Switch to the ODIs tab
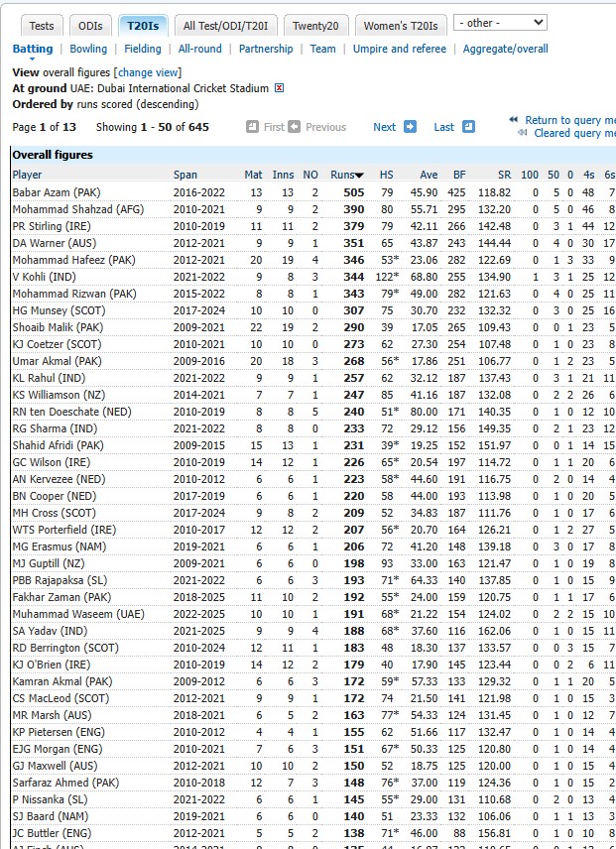The width and height of the screenshot is (616, 849). tap(89, 26)
